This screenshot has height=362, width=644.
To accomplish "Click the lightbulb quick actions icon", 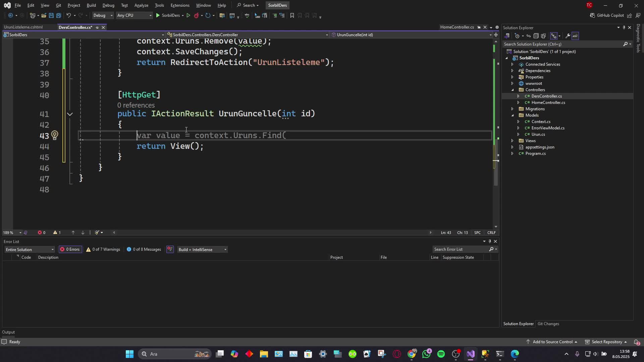I will (54, 135).
